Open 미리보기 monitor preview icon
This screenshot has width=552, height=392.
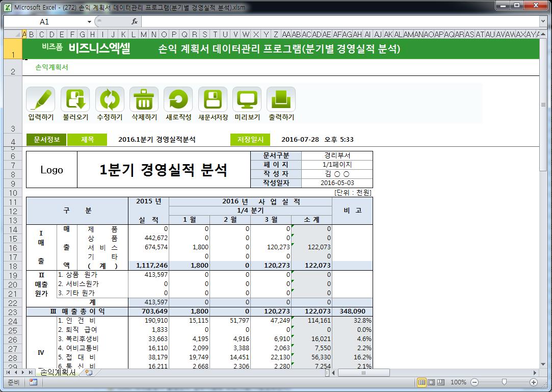pyautogui.click(x=247, y=99)
